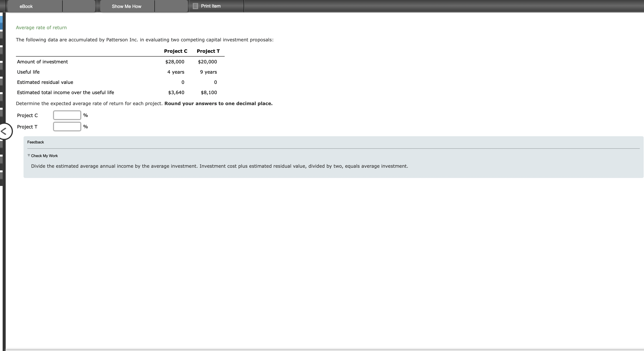The image size is (644, 351).
Task: Click the Project C column header
Action: [x=176, y=51]
